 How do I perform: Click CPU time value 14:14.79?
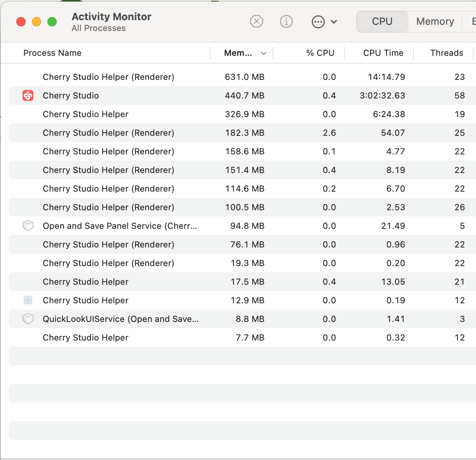[386, 77]
